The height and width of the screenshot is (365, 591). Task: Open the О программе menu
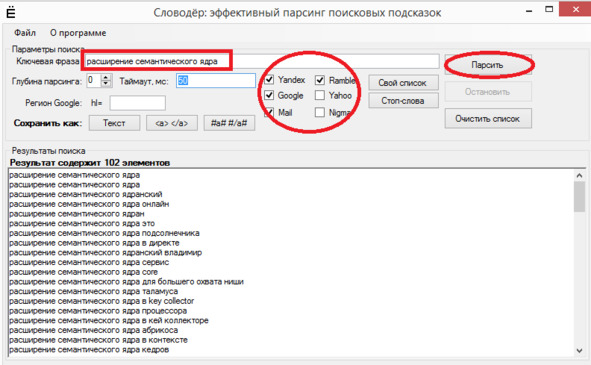(x=78, y=33)
